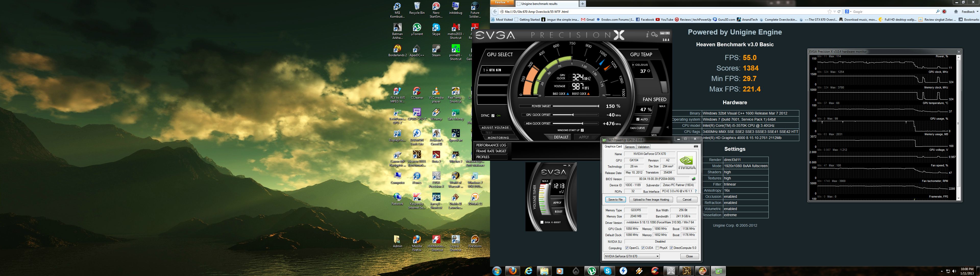Toggle the DirectCompute 5.0 checkbox

pos(671,248)
